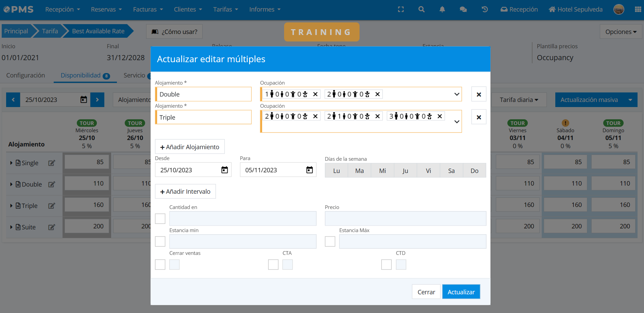This screenshot has height=313, width=644.
Task: Open the history clock icon
Action: (x=485, y=10)
